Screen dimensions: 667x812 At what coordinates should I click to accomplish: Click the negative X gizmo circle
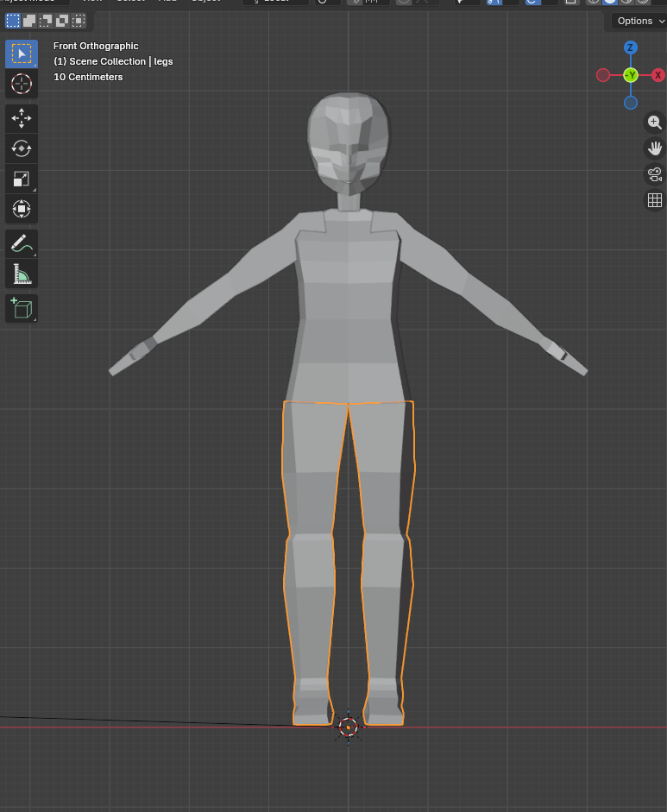click(603, 75)
